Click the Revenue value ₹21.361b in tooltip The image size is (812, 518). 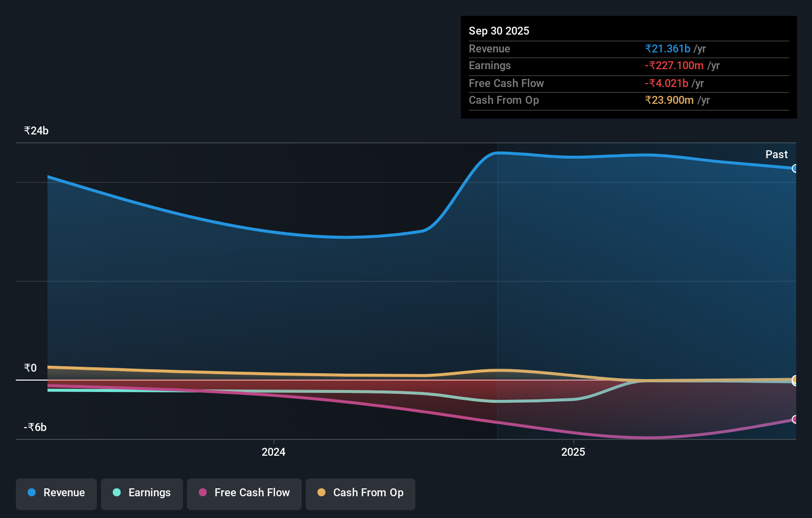(667, 48)
